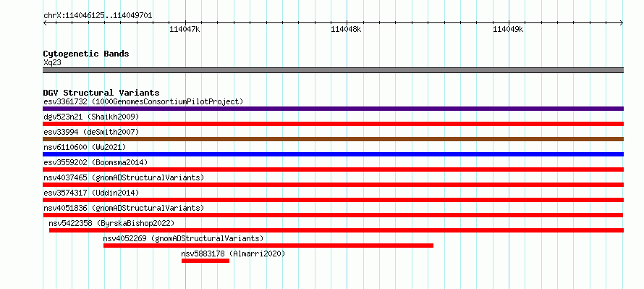Select the red esv3574317 variant bar
The image size is (644, 289).
click(333, 200)
